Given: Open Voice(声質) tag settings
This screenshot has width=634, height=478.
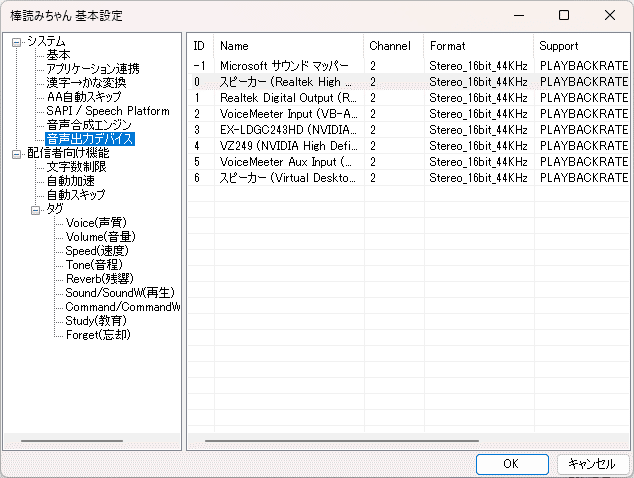Looking at the screenshot, I should pyautogui.click(x=96, y=223).
